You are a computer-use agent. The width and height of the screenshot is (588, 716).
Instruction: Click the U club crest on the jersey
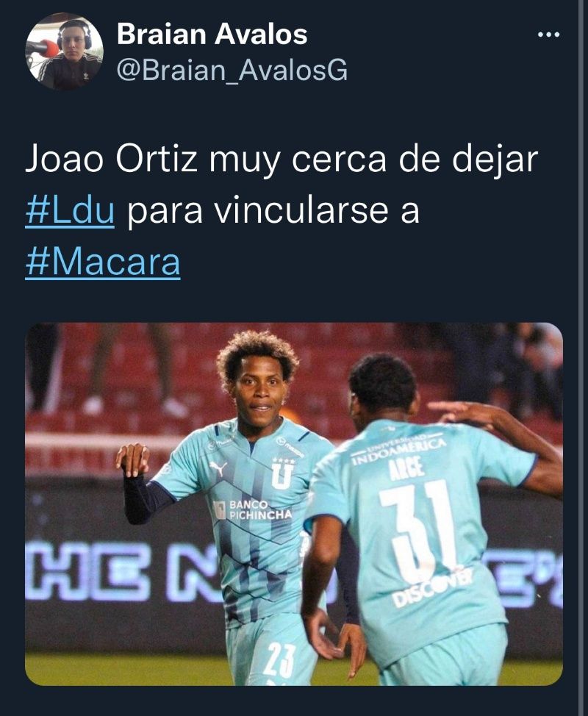click(282, 473)
